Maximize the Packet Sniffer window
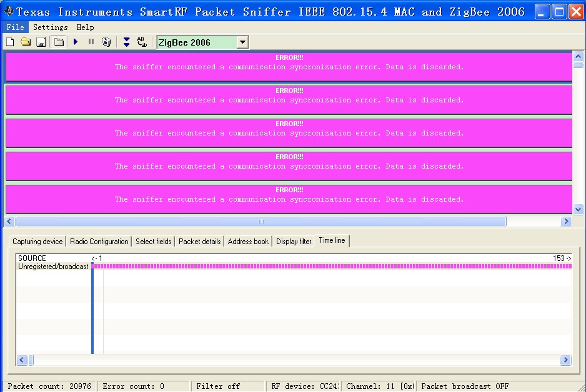The width and height of the screenshot is (586, 392). (x=559, y=12)
